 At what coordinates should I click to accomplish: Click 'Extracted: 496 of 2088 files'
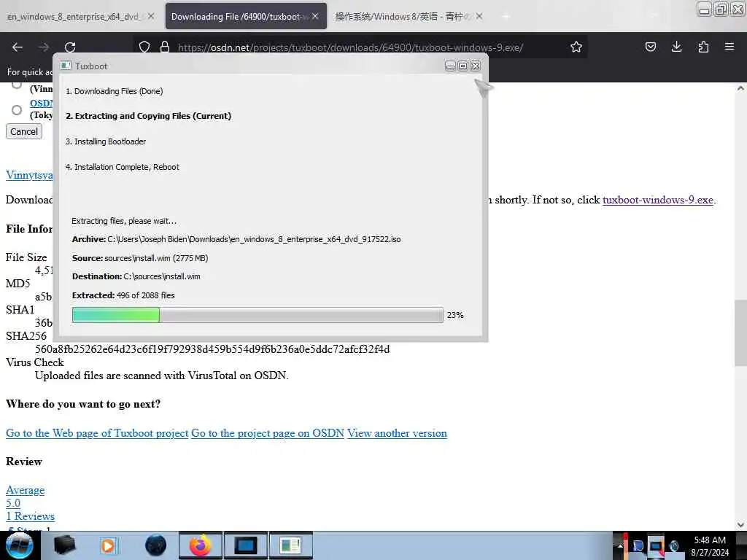coord(123,295)
